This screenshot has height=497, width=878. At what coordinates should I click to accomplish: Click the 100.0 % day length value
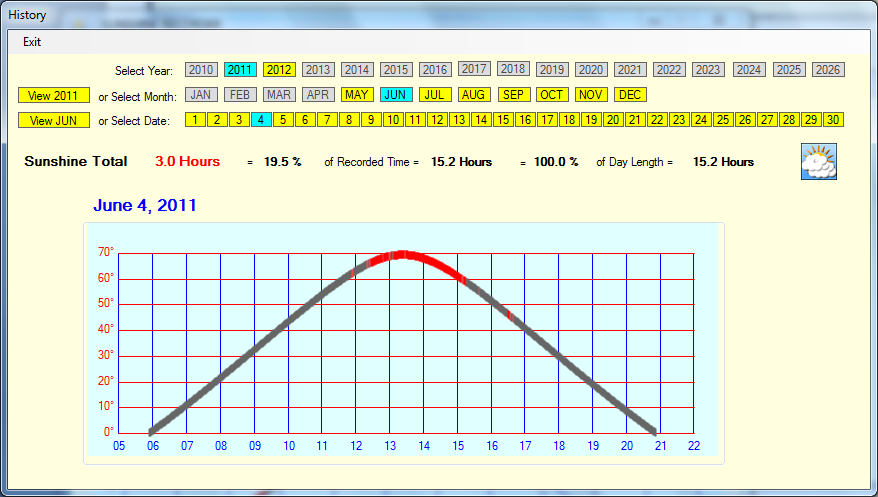tap(556, 162)
